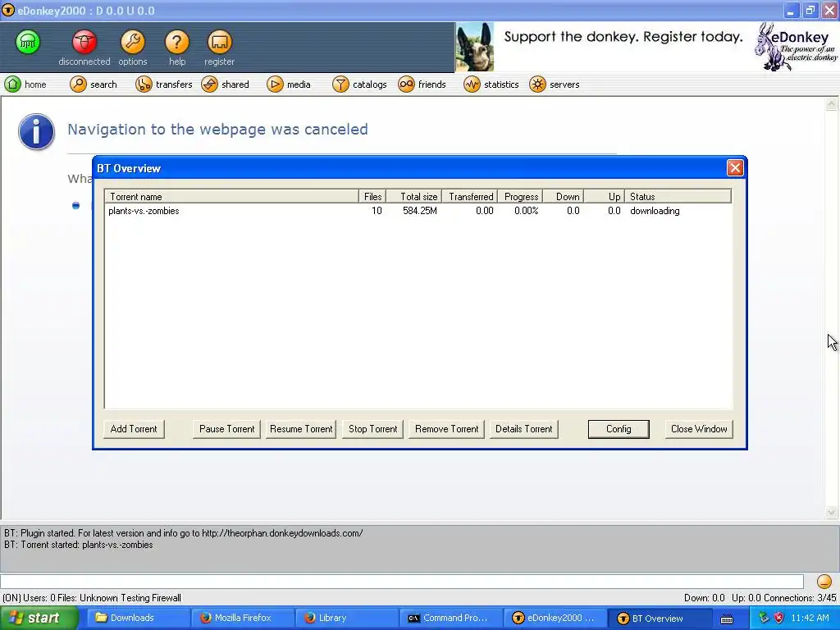Click Resume Torrent
The image size is (840, 630).
coord(301,429)
